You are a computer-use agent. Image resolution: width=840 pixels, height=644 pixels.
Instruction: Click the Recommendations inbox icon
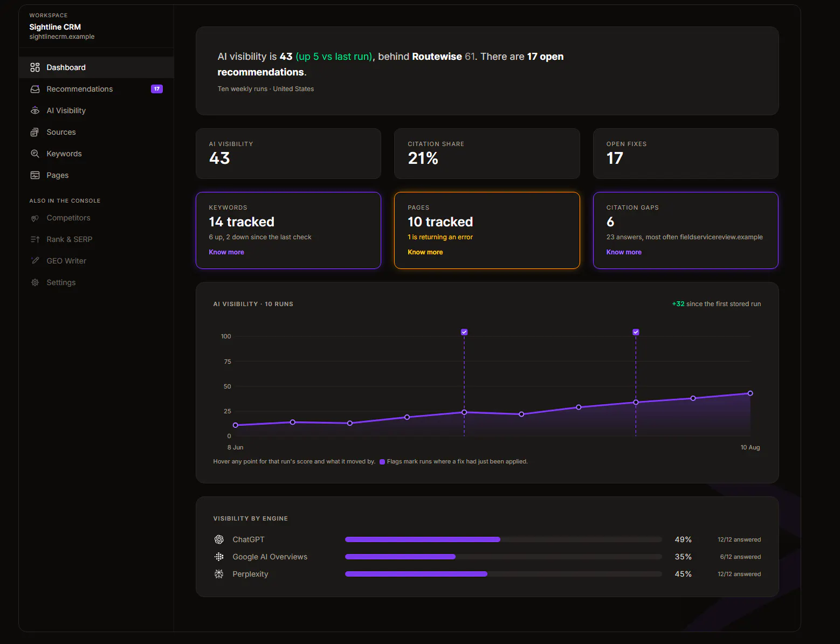[x=35, y=89]
